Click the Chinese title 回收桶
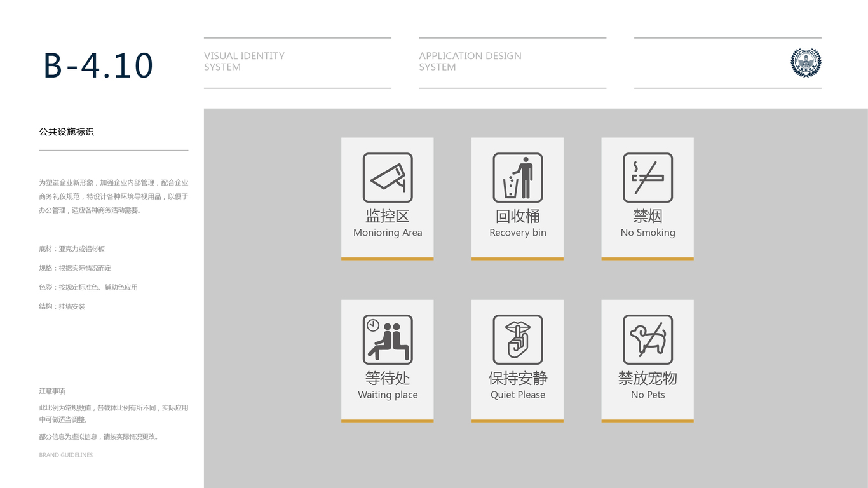The image size is (868, 488). 518,216
